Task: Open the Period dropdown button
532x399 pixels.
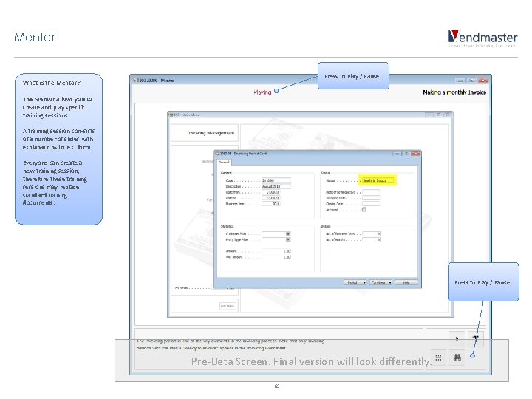Action: point(355,282)
